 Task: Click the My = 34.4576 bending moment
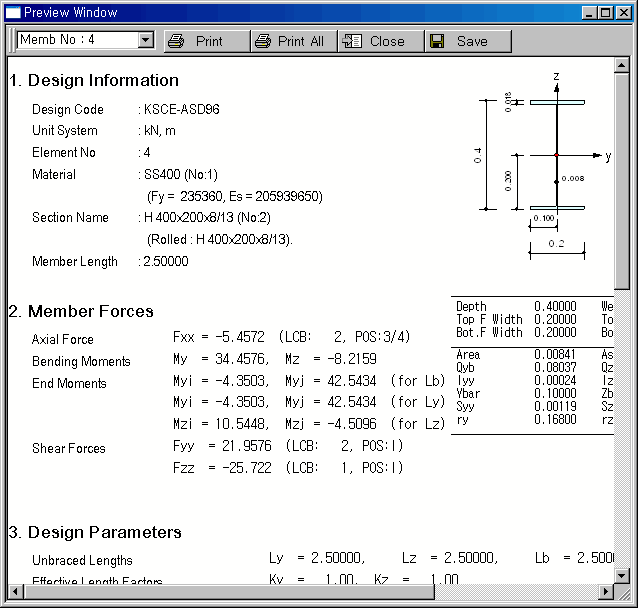click(221, 359)
